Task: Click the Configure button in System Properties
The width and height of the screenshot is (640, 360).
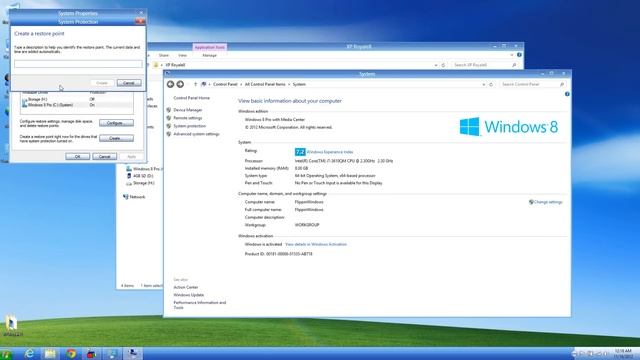Action: [116, 123]
